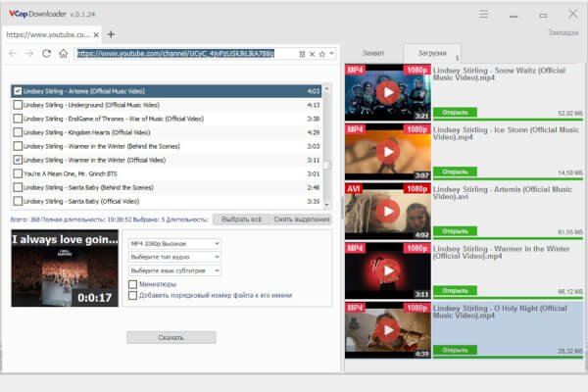Go back with the left arrow
588x392 pixels.
[13, 54]
